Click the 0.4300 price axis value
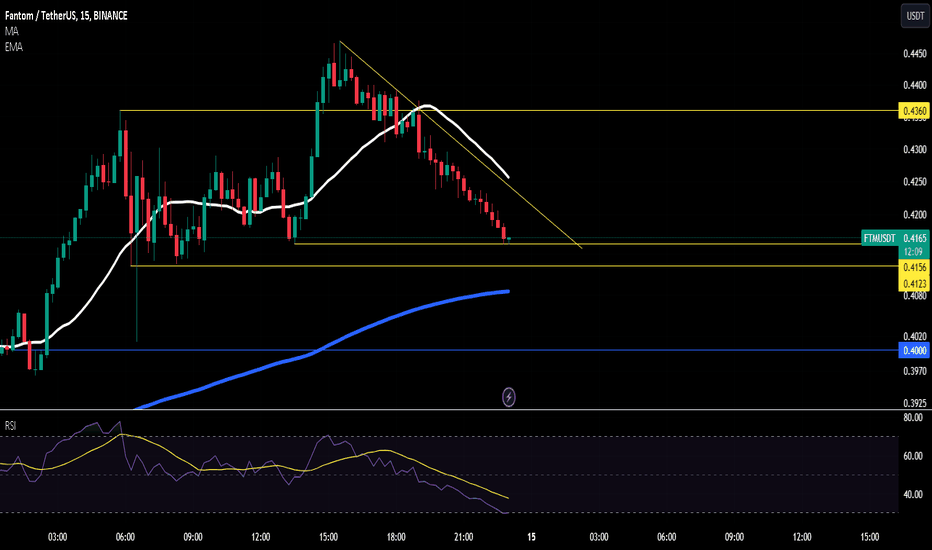The height and width of the screenshot is (550, 932). coord(915,149)
